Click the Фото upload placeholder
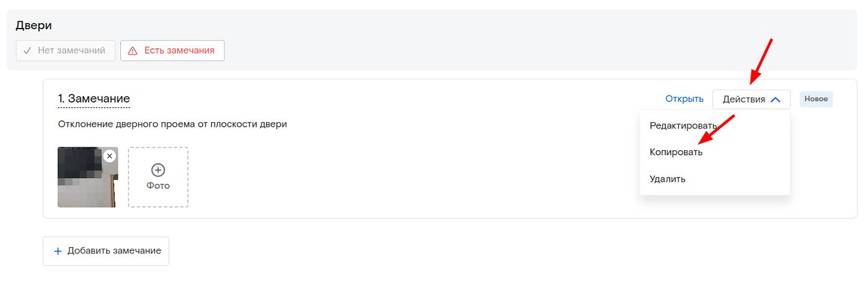Screen dimensions: 868x290 (x=158, y=177)
